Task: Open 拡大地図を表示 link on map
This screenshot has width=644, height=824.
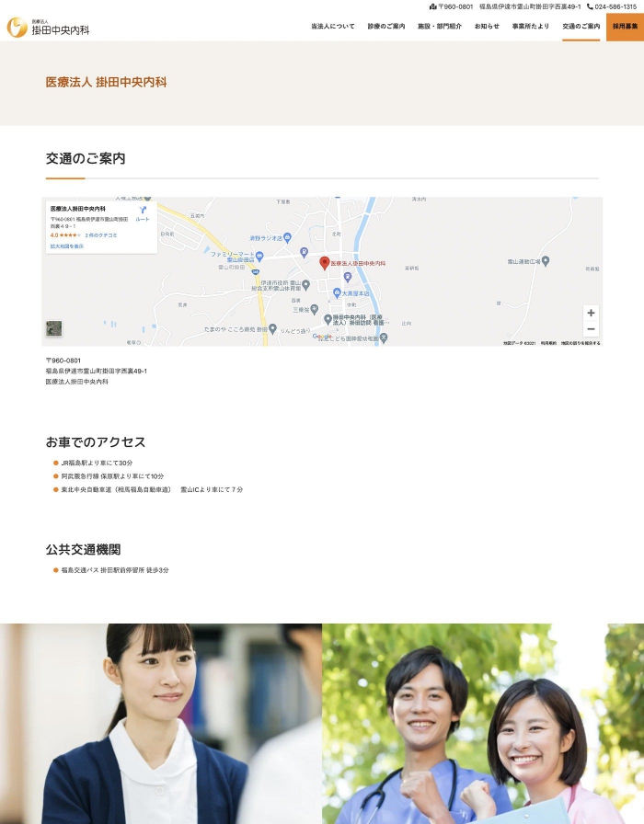Action: tap(67, 246)
